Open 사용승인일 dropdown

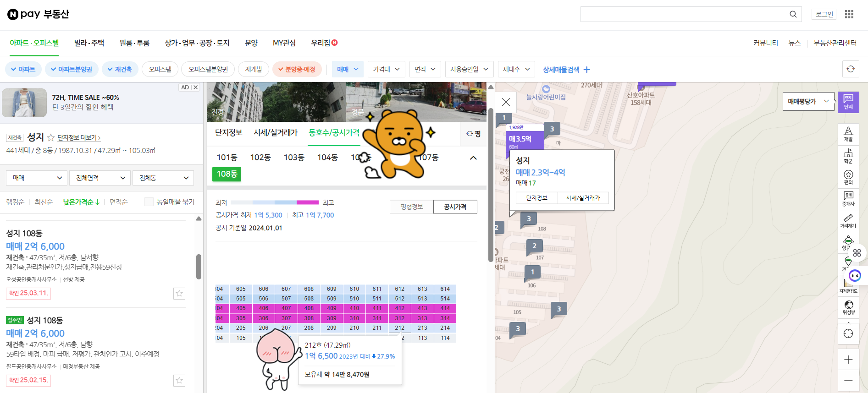pyautogui.click(x=469, y=69)
